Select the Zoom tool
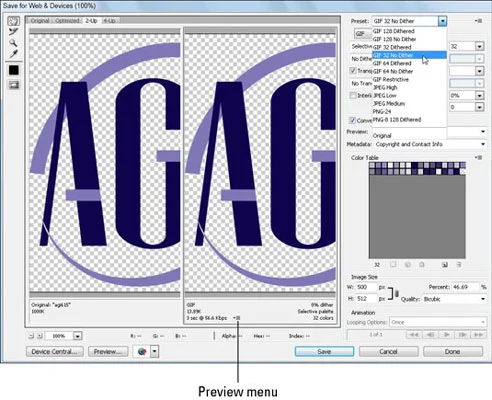This screenshot has width=492, height=400. [13, 43]
